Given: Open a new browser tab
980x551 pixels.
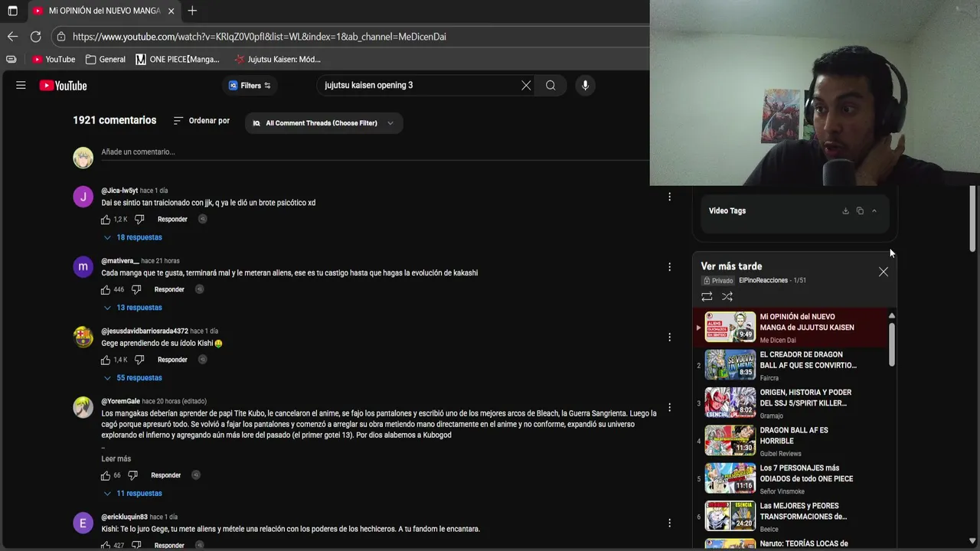Looking at the screenshot, I should pyautogui.click(x=192, y=11).
